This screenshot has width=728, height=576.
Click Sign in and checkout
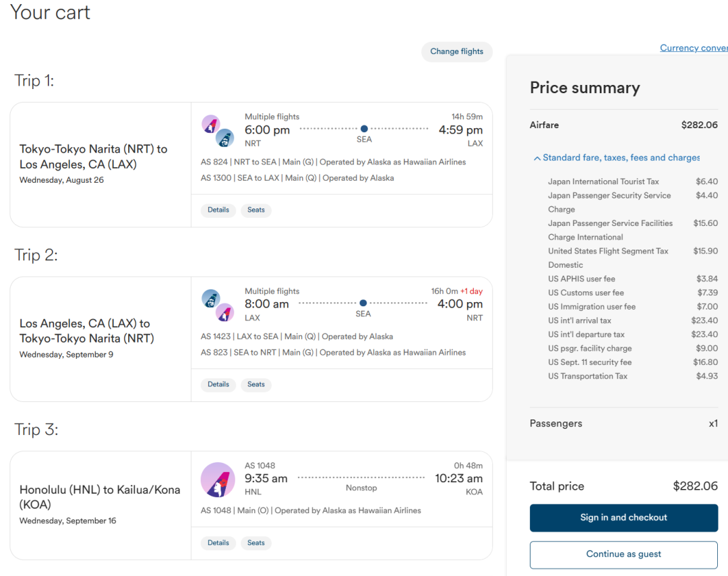click(x=624, y=518)
